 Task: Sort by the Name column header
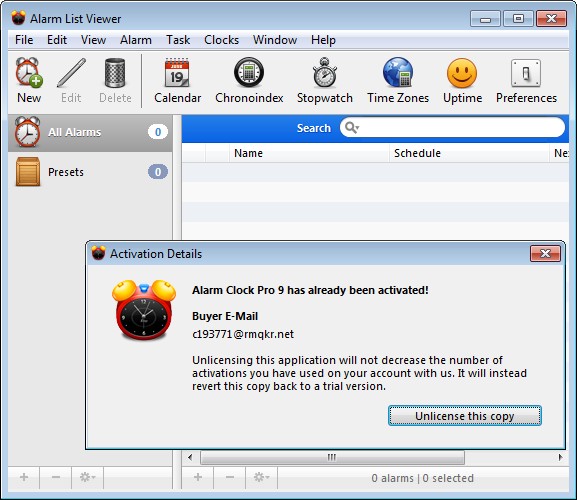(309, 153)
